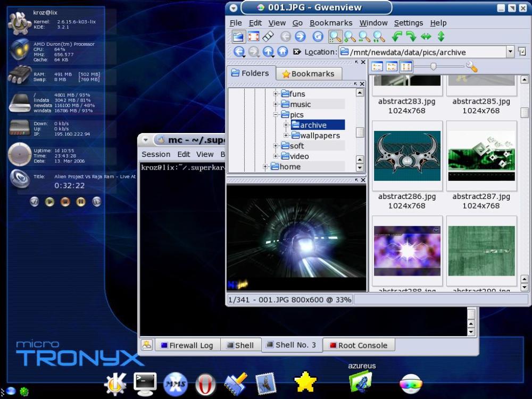Viewport: 532px width, 399px height.
Task: Rotate the image left
Action: pos(397,36)
